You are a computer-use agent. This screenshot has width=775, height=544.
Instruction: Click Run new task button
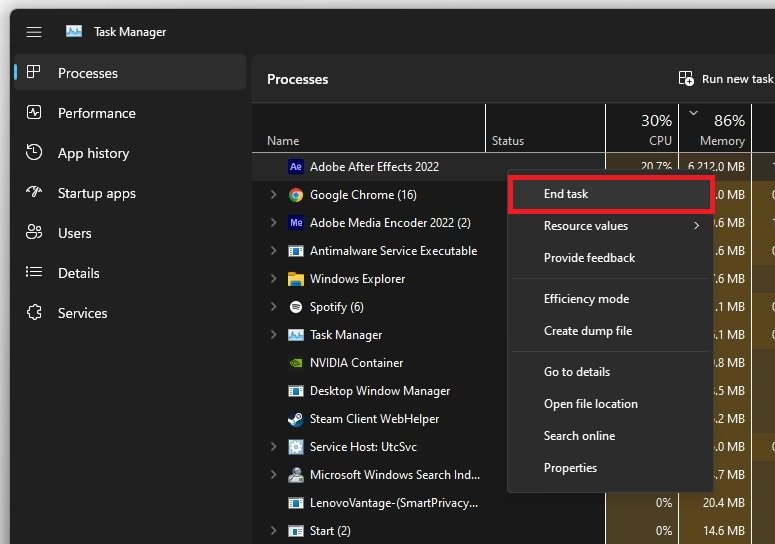726,79
